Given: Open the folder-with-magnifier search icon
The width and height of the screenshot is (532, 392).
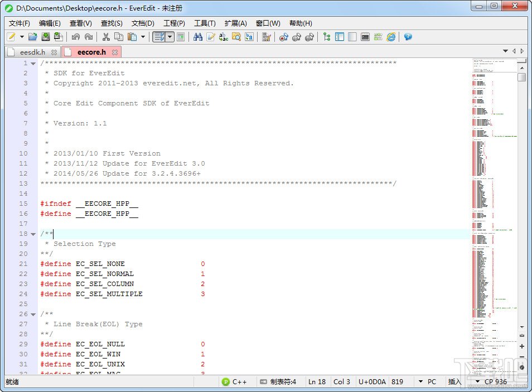Looking at the screenshot, I should pos(236,37).
